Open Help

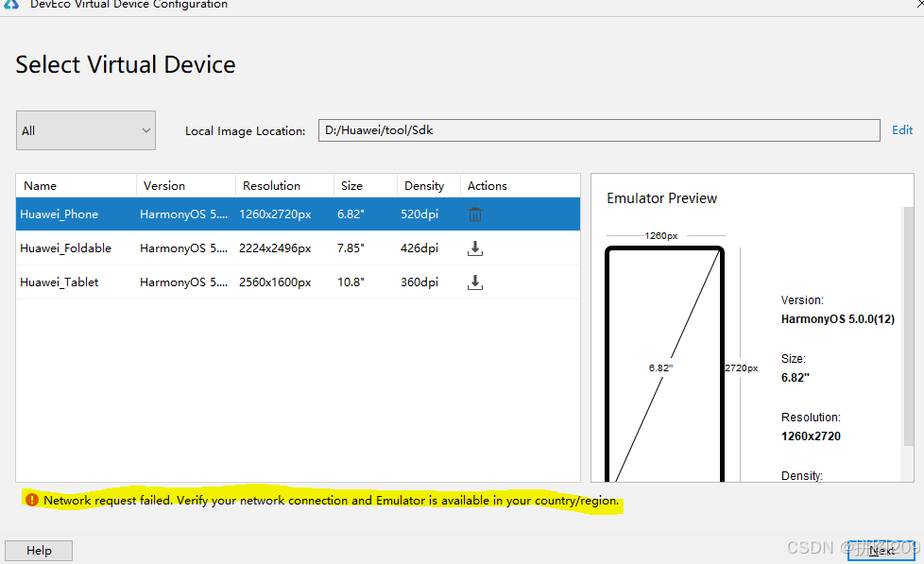pos(39,551)
